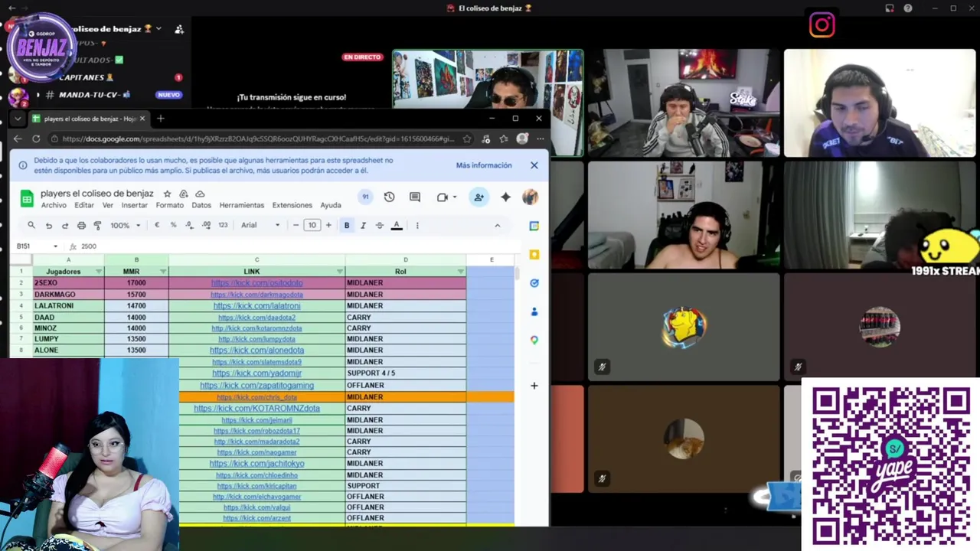Open version history clock icon
Viewport: 980px width, 551px height.
389,197
